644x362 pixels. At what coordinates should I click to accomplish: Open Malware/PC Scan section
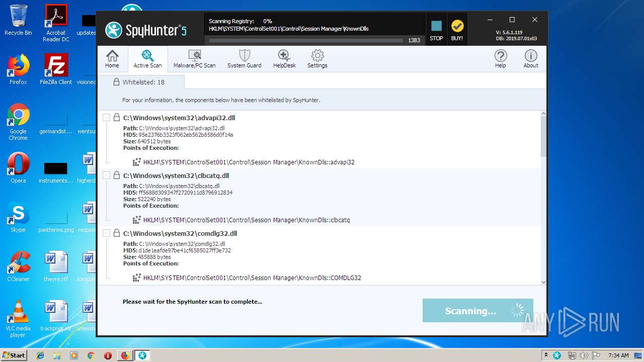[194, 59]
